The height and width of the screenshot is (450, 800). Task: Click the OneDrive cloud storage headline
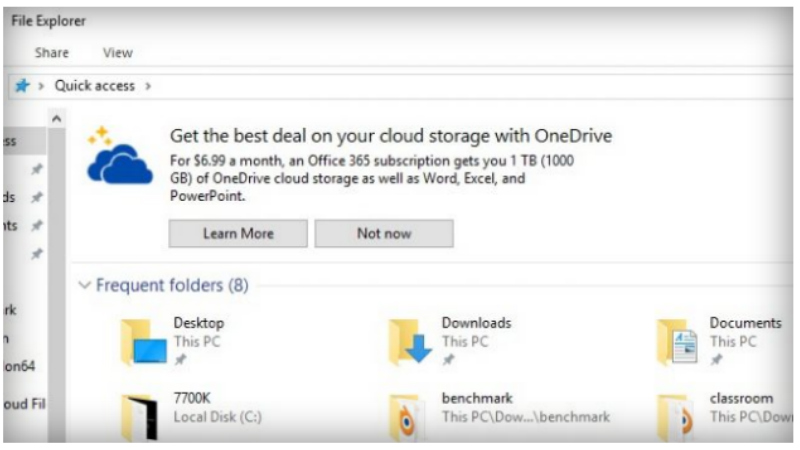[x=390, y=136]
